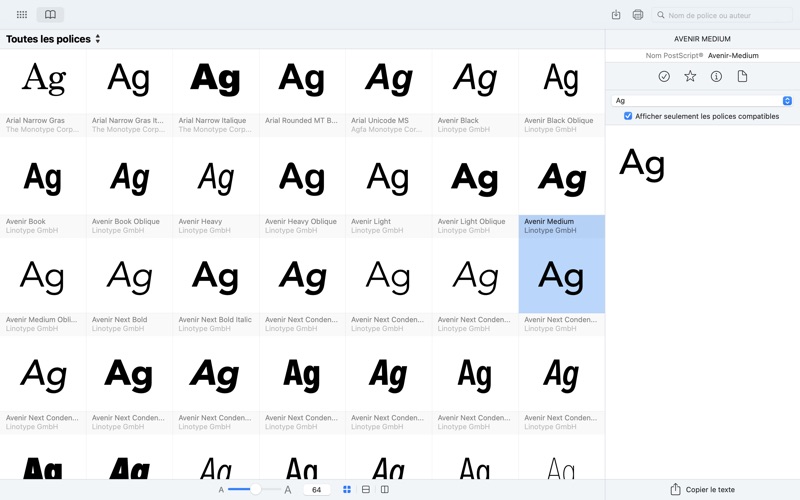Click the Avenir Next Bold label
The width and height of the screenshot is (800, 500).
(119, 319)
